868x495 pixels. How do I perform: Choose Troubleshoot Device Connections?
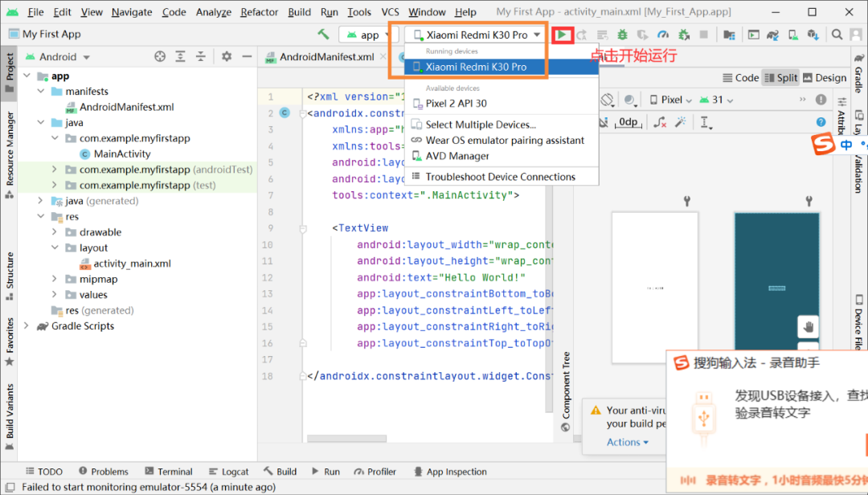click(502, 177)
